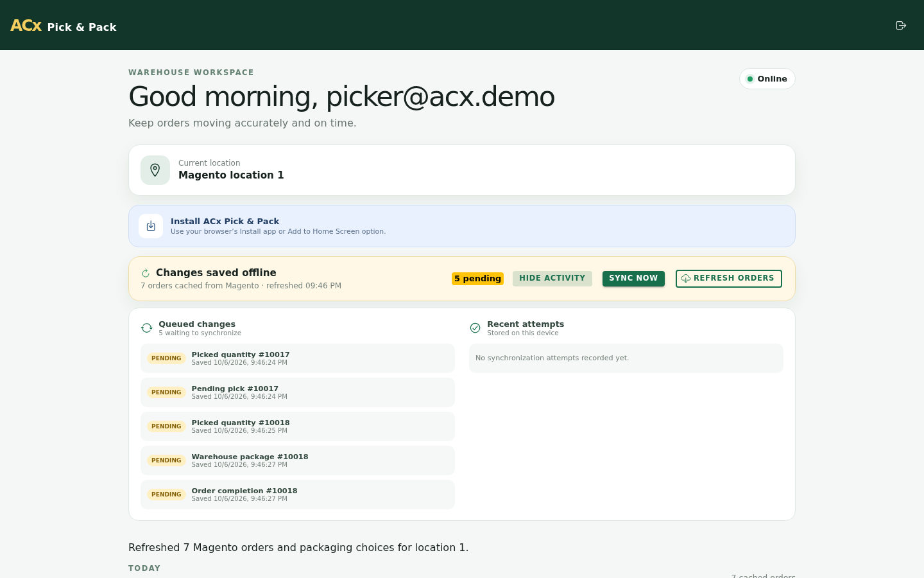924x578 pixels.
Task: Click Keep orders moving accurately subtitle
Action: point(243,123)
